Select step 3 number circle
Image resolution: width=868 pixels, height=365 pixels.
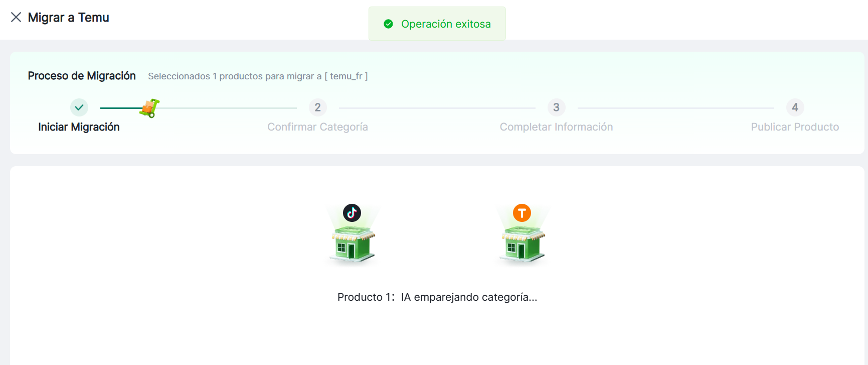coord(556,107)
